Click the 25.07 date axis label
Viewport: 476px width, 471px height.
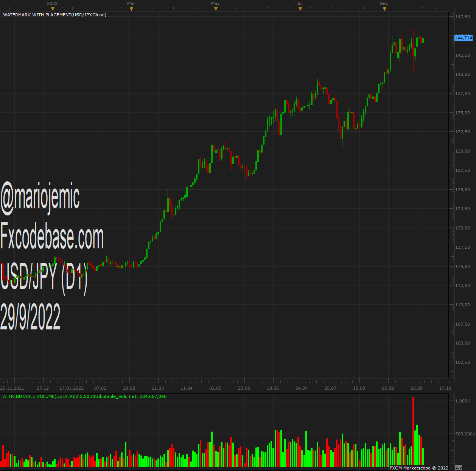(x=330, y=388)
